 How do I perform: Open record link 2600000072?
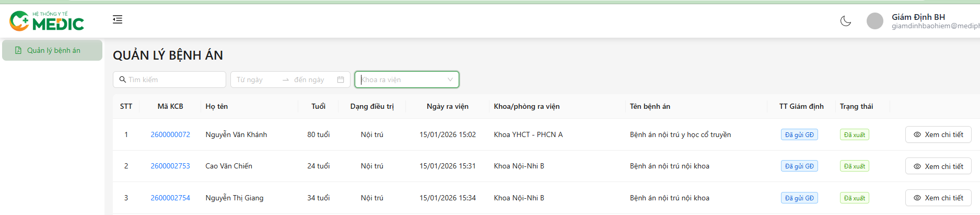pos(170,134)
